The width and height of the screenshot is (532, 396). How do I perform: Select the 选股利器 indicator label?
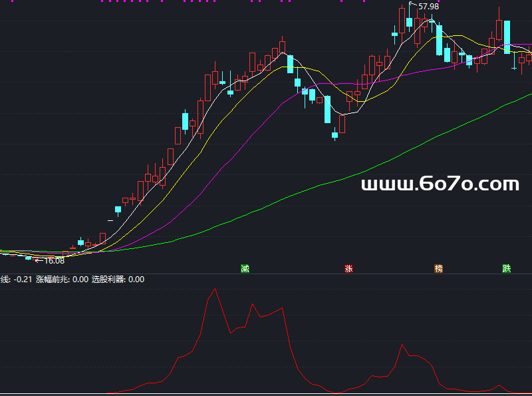pyautogui.click(x=109, y=280)
